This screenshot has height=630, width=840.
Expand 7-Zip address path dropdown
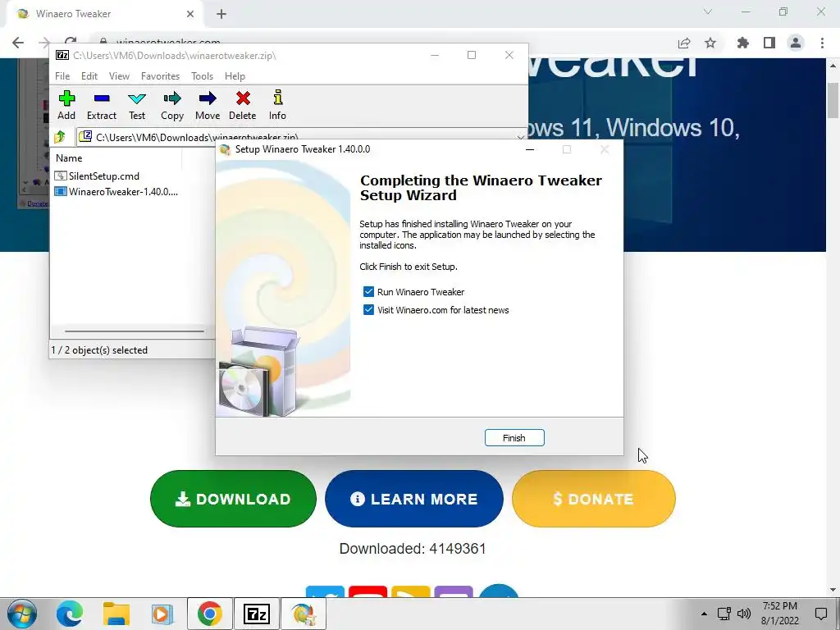(x=520, y=138)
